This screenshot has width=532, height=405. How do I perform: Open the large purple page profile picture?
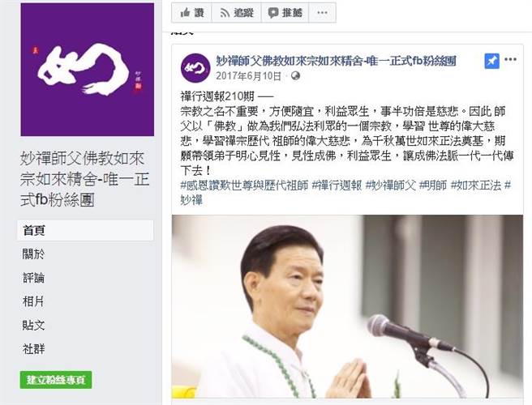pyautogui.click(x=88, y=70)
